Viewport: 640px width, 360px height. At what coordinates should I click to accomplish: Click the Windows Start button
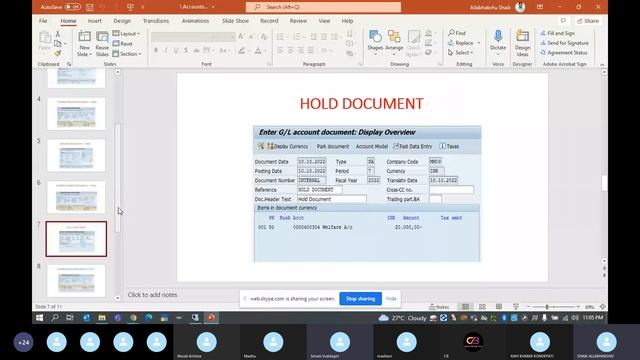[x=40, y=318]
